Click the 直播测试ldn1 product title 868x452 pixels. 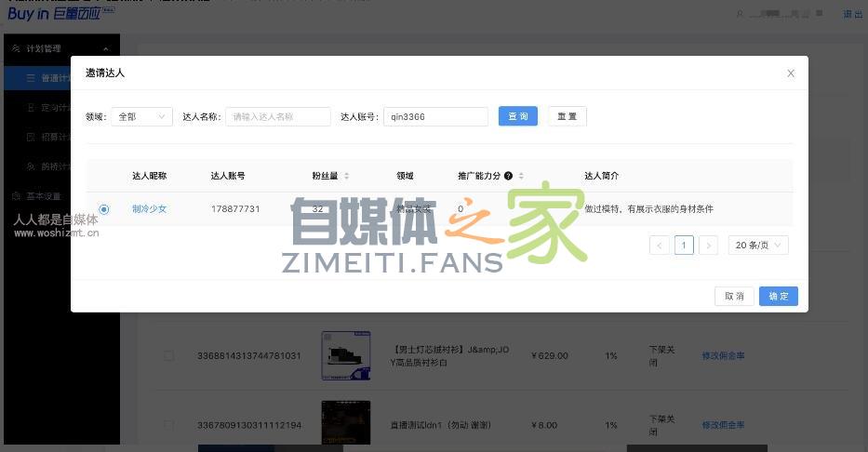click(441, 425)
